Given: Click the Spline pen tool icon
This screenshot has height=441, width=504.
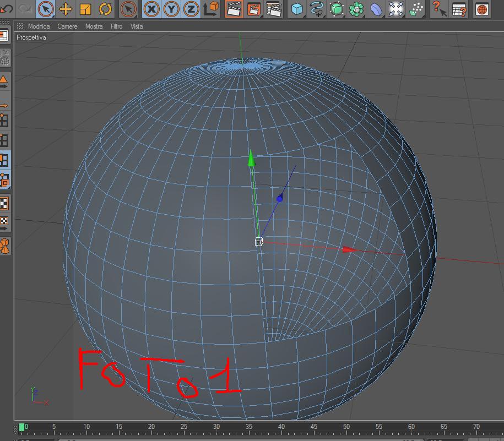Looking at the screenshot, I should coord(317,9).
